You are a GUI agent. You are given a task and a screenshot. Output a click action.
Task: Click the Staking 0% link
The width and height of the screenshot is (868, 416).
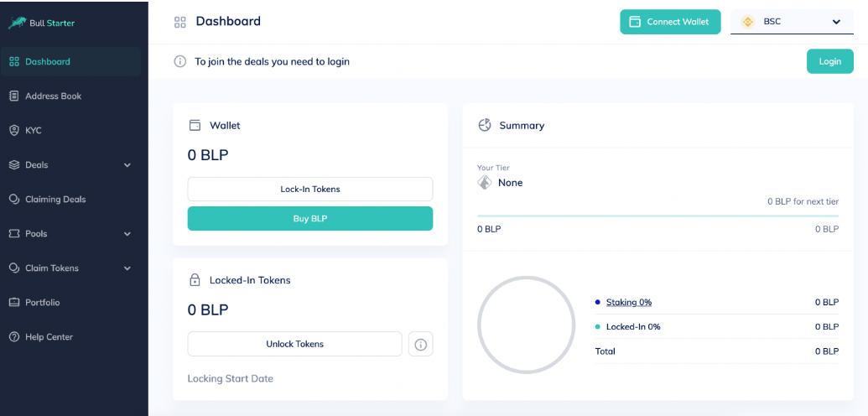point(629,303)
